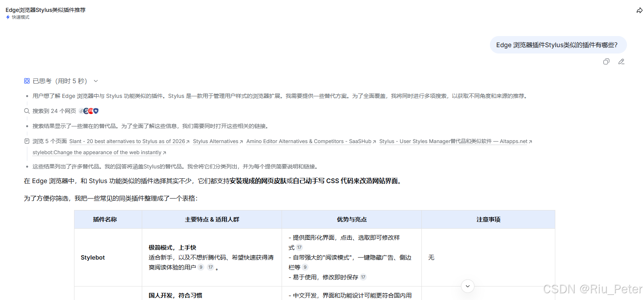Open citation 17 after 选取即可修改样式
Screen dimensions: 644x300
tap(299, 247)
